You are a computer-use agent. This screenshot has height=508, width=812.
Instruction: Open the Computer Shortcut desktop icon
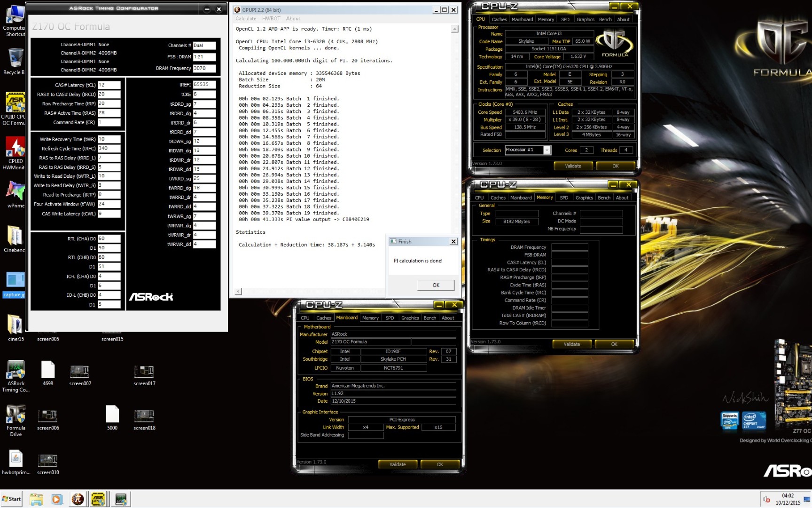tap(15, 20)
